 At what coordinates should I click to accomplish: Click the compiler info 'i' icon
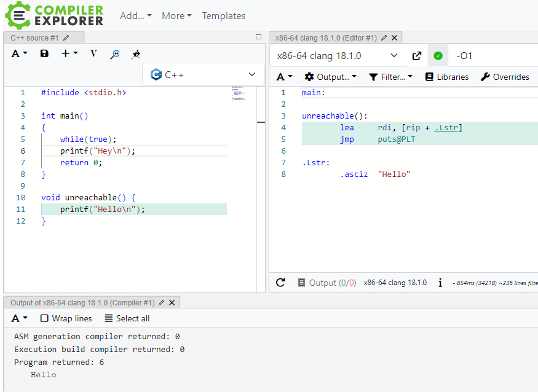440,283
